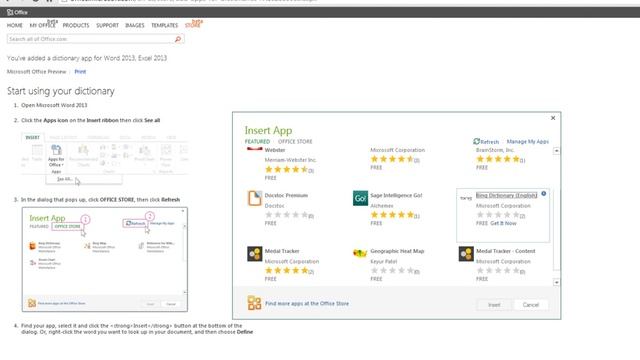Open the MY OFFICE navigation item
The width and height of the screenshot is (640, 360).
tap(42, 25)
